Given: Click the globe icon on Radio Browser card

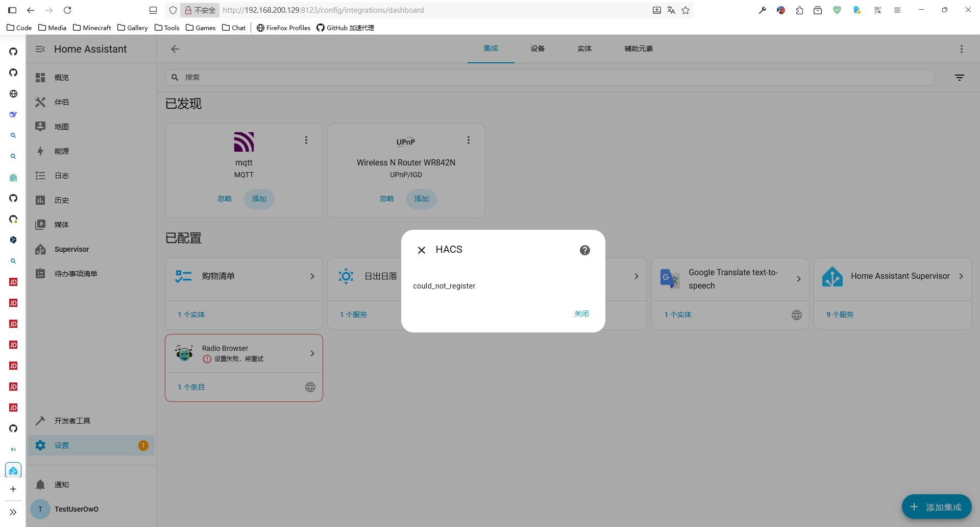Looking at the screenshot, I should (310, 387).
